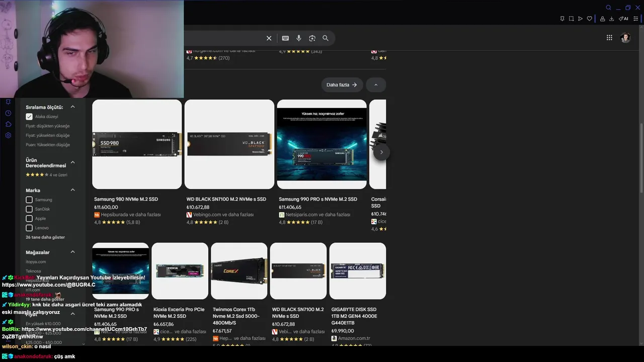Clear the search box with the X icon
644x362 pixels.
point(269,38)
